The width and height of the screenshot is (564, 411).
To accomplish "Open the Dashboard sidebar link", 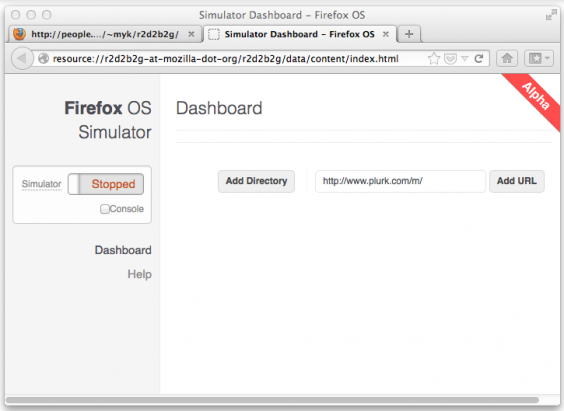I will point(123,250).
